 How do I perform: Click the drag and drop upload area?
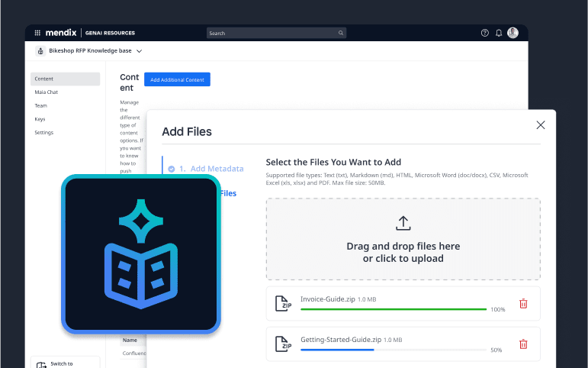403,239
